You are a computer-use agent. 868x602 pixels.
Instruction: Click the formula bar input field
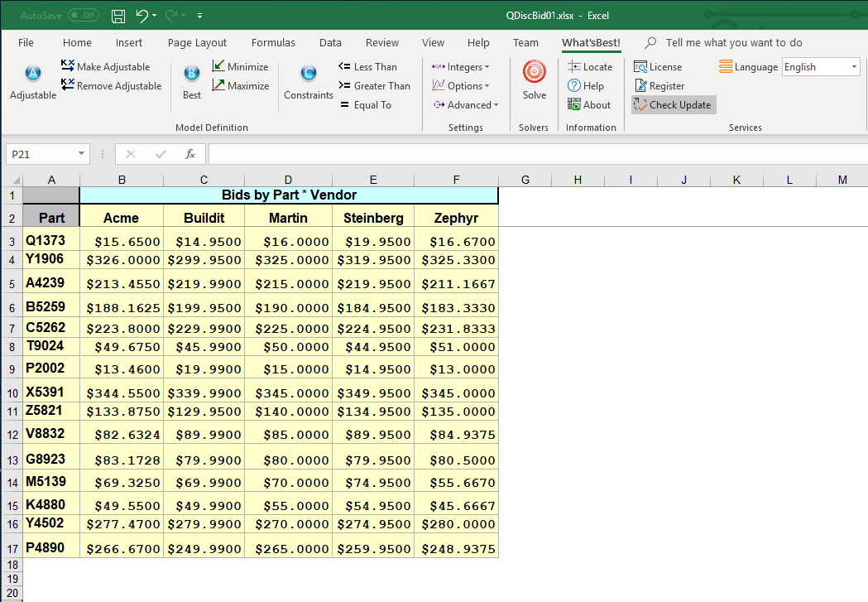point(538,154)
